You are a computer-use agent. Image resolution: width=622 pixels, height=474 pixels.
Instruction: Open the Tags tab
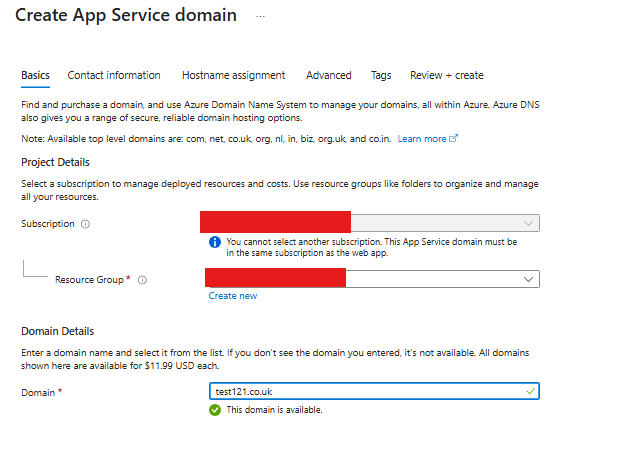point(381,75)
